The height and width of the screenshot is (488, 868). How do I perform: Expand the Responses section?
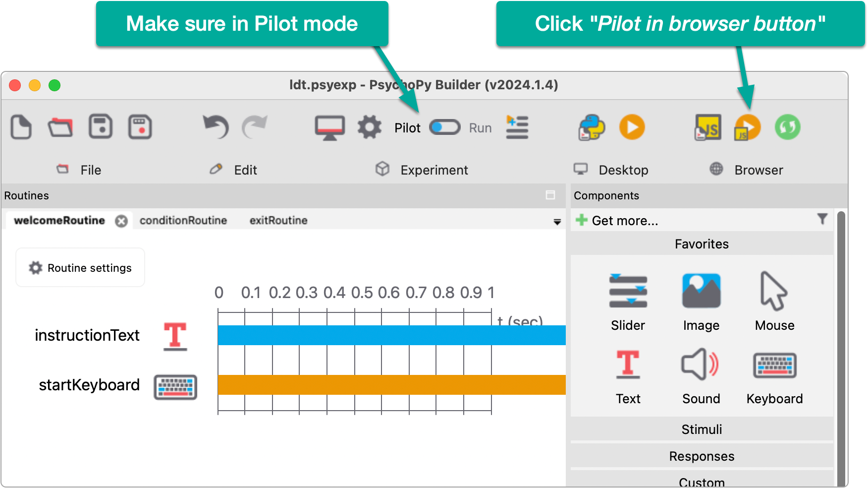[702, 456]
